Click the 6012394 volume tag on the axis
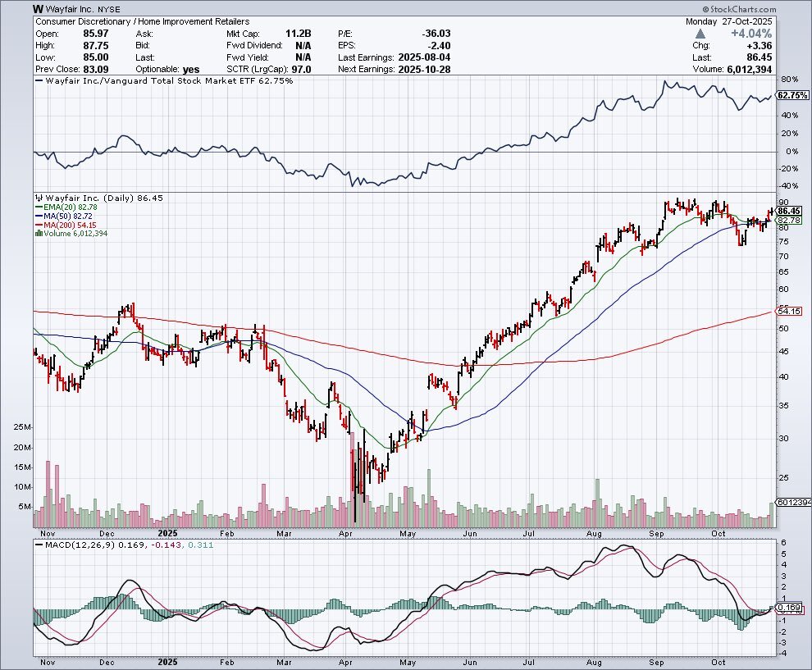This screenshot has height=670, width=812. pos(792,502)
